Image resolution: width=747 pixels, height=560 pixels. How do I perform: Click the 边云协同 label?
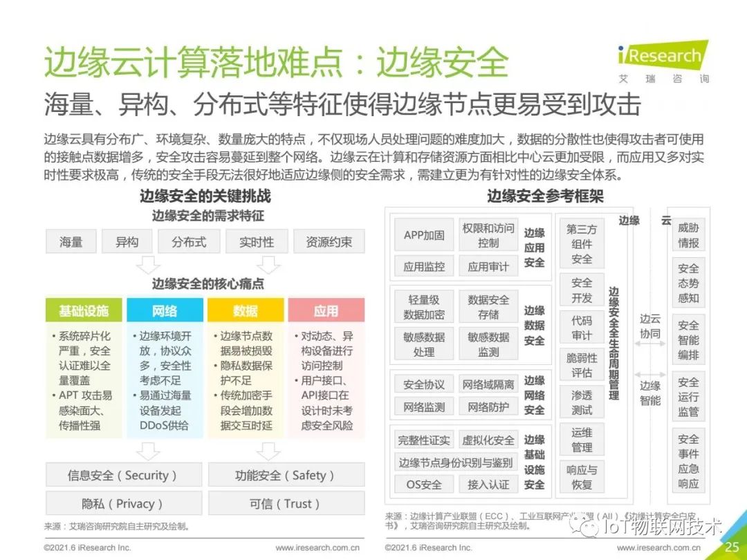click(x=650, y=326)
